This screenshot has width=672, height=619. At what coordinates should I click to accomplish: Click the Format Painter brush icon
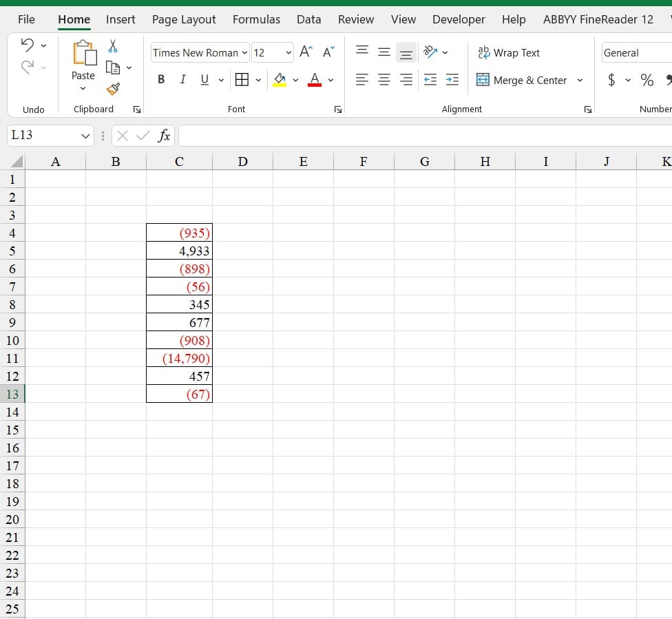(x=113, y=88)
